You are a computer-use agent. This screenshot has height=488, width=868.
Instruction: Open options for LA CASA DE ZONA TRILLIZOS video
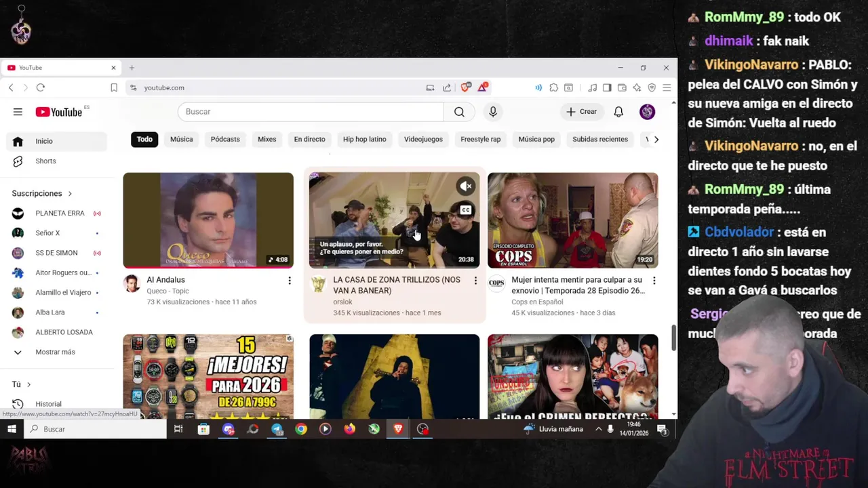click(x=475, y=281)
